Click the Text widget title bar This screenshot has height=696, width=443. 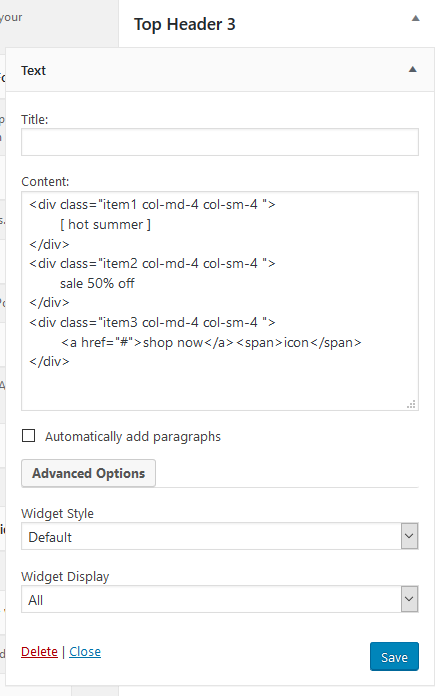[x=220, y=70]
